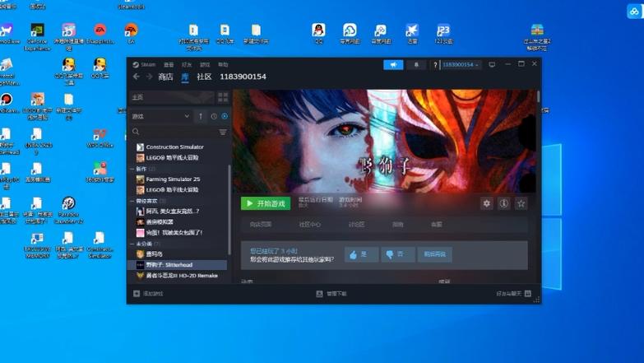The width and height of the screenshot is (644, 363).
Task: Click the search magnifier in library sidebar
Action: (136, 132)
